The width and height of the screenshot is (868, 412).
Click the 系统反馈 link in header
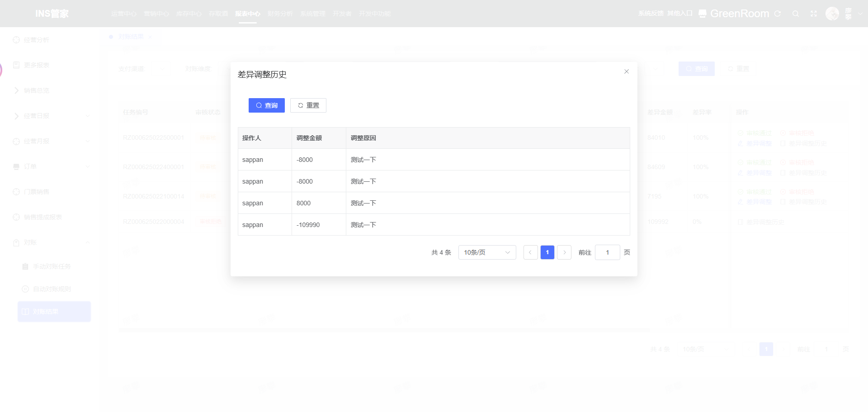tap(651, 14)
